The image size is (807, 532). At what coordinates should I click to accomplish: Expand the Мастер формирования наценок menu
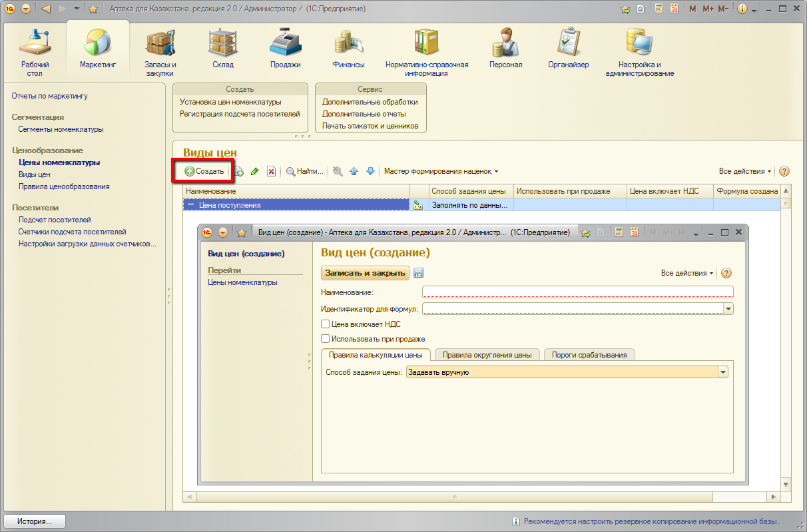point(441,171)
